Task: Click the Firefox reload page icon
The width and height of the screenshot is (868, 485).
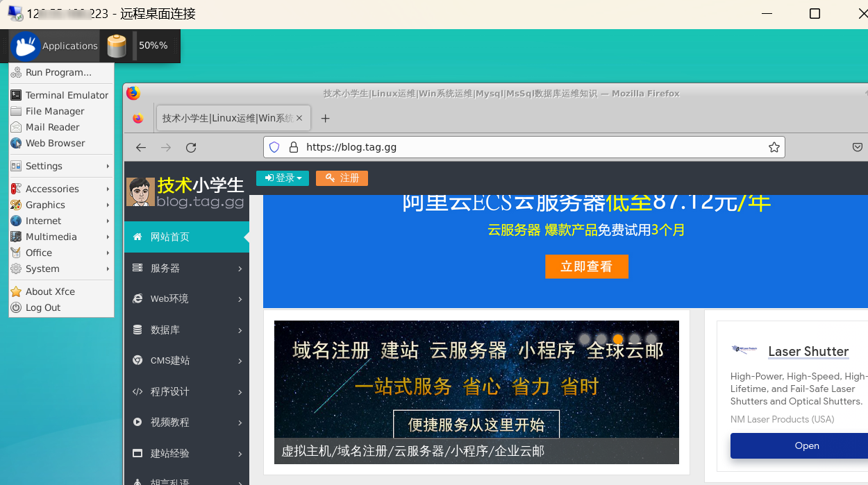Action: point(191,147)
